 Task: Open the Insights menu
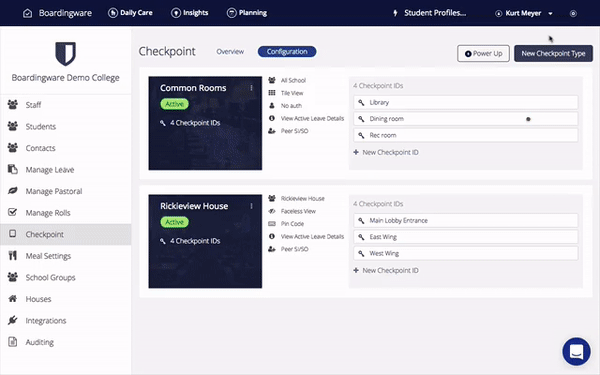coord(189,13)
